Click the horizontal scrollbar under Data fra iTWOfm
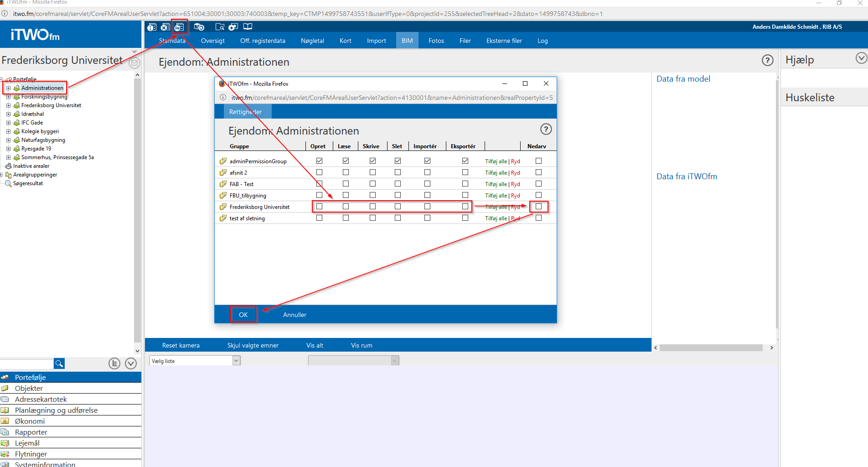 click(x=711, y=348)
